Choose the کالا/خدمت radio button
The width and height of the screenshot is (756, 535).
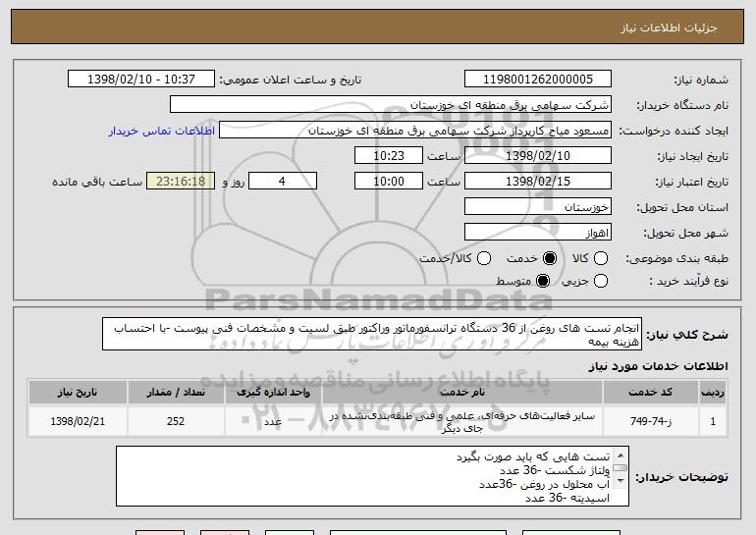[483, 258]
